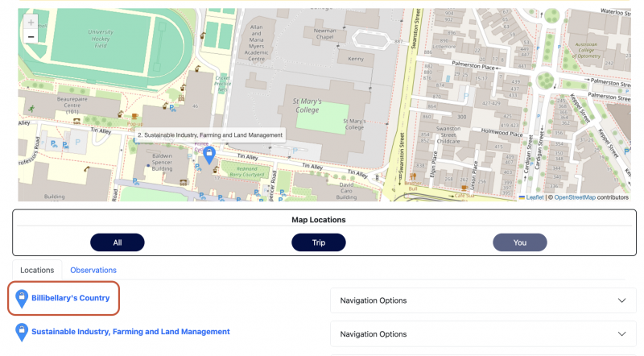This screenshot has width=644, height=356.
Task: Switch to the Locations tab
Action: coord(37,270)
